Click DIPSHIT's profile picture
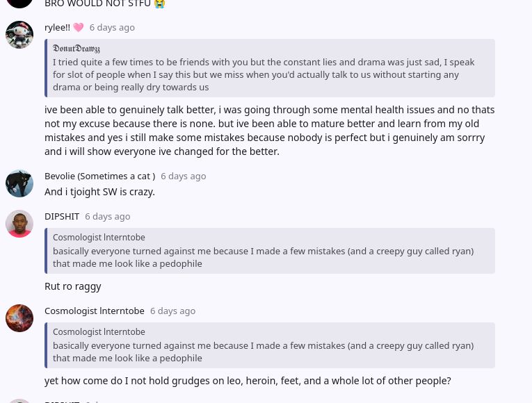The height and width of the screenshot is (403, 532). (19, 224)
